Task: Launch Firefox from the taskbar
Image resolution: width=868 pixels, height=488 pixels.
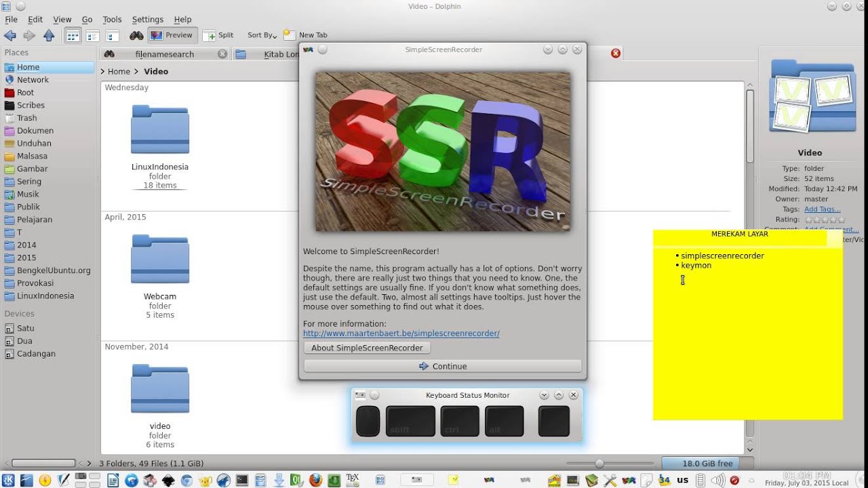Action: (x=315, y=481)
